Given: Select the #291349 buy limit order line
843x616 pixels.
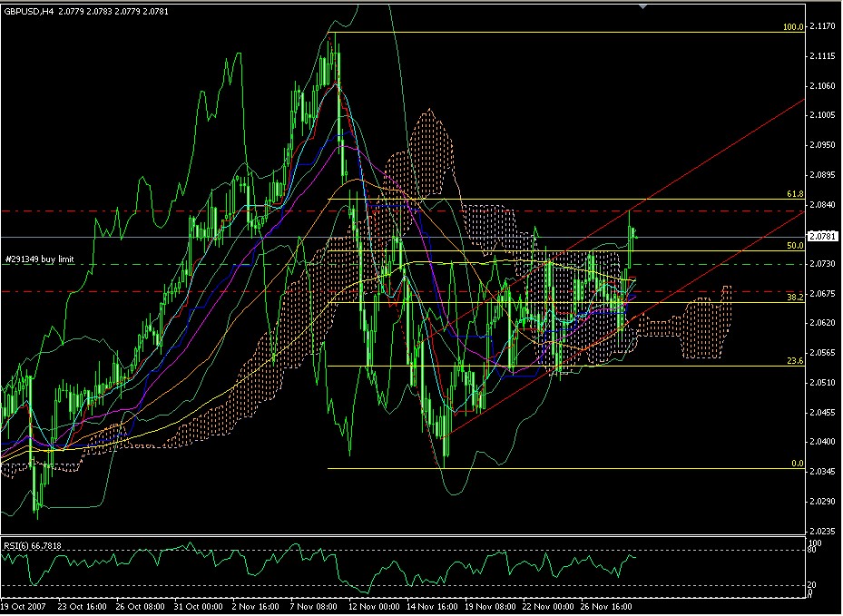Looking at the screenshot, I should 38,259.
